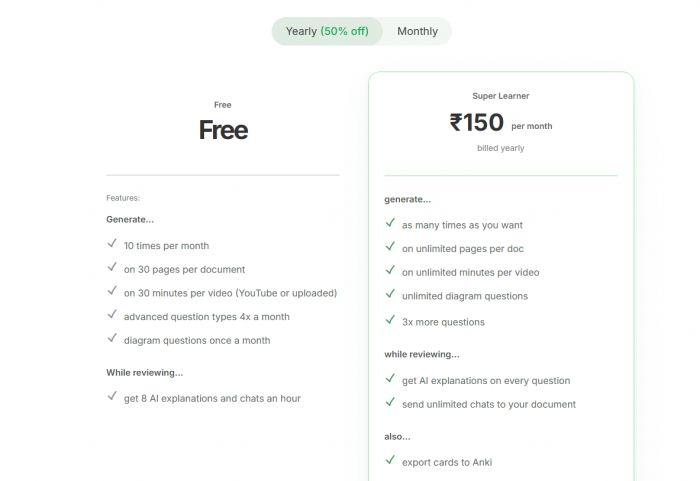Click the ₹150 Super Learner price
The width and height of the screenshot is (700, 481).
477,123
